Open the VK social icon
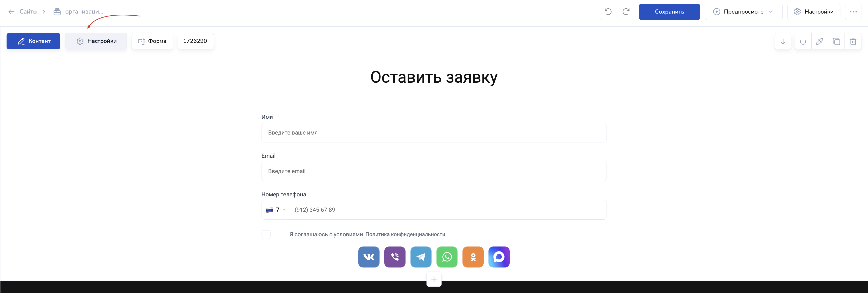This screenshot has width=868, height=293. click(369, 257)
